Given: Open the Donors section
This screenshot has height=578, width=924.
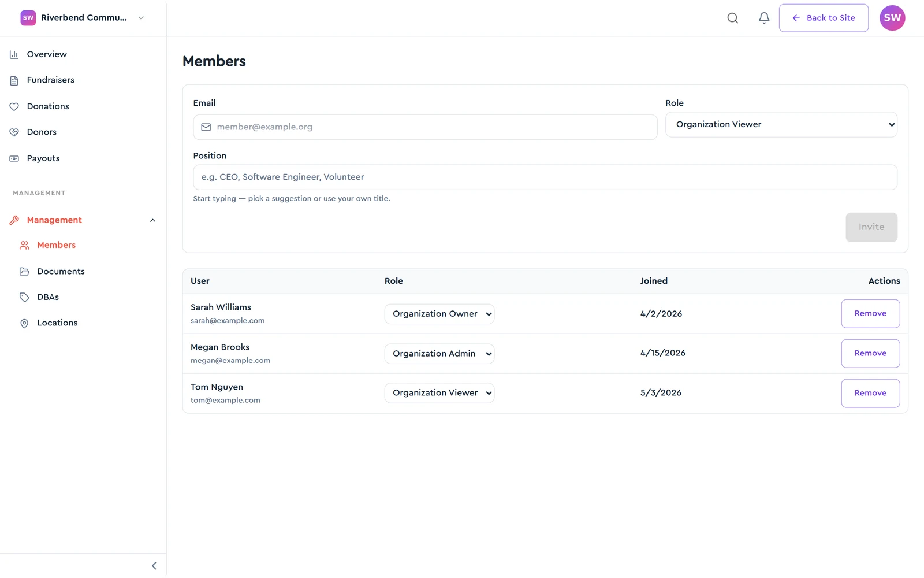Looking at the screenshot, I should 42,132.
